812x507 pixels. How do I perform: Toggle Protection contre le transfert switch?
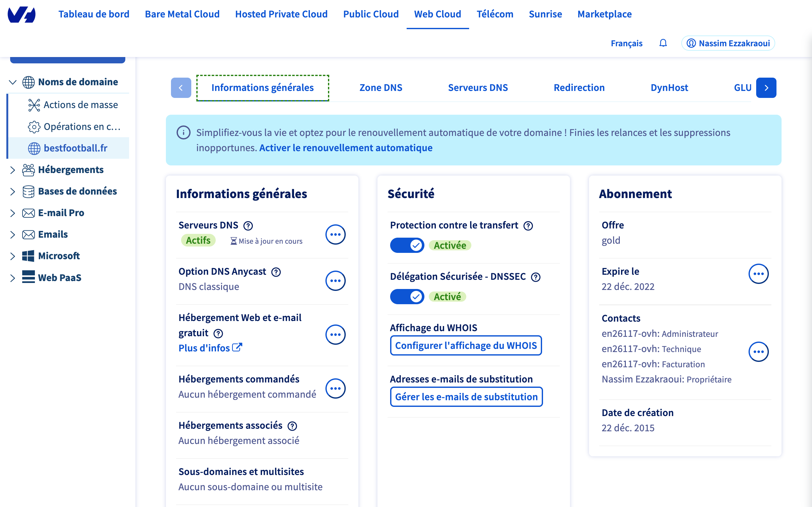pos(407,246)
